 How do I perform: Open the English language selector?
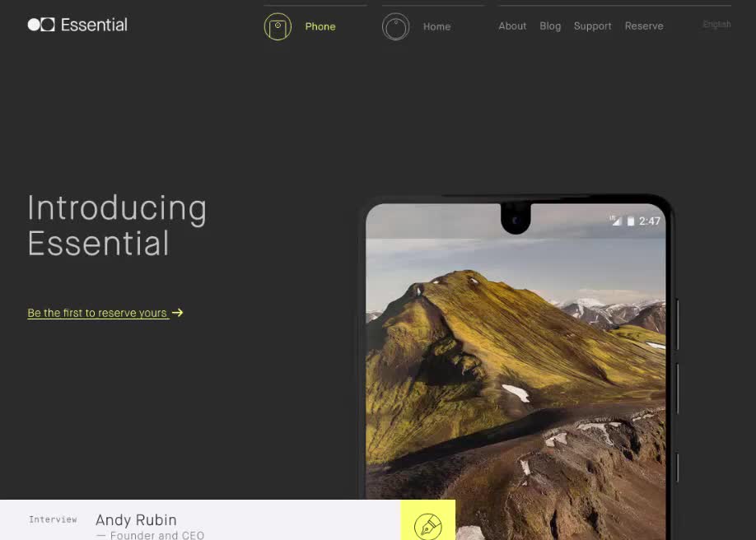(717, 24)
